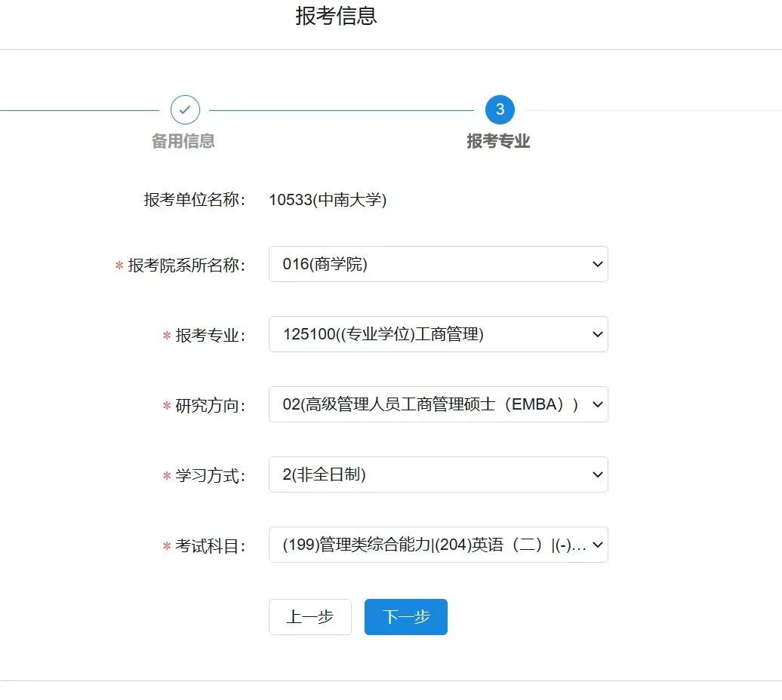Click the arrow on 考试科目 dropdown

pos(597,545)
